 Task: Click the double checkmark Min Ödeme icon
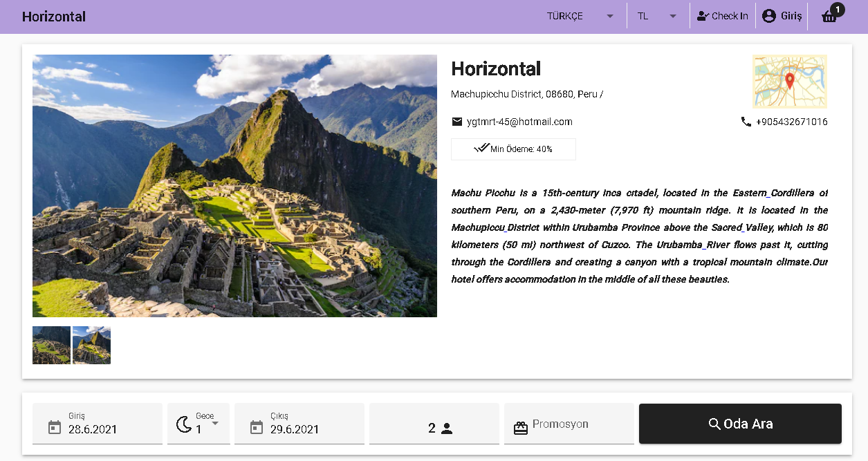481,148
